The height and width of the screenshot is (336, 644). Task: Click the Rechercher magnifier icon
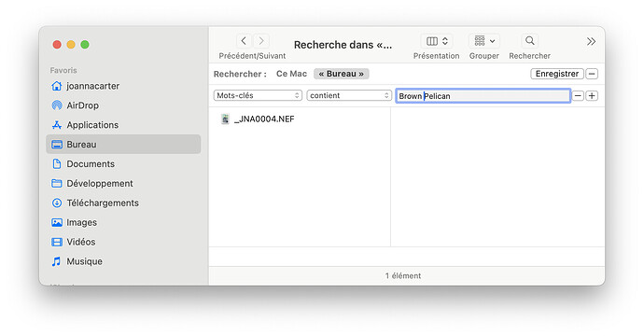[x=530, y=41]
